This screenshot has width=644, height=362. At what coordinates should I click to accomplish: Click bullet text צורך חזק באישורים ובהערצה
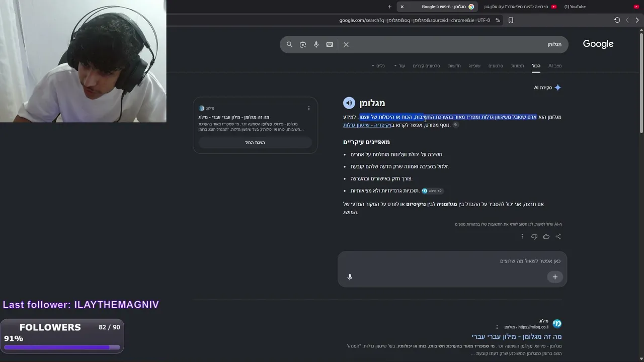[x=381, y=178]
